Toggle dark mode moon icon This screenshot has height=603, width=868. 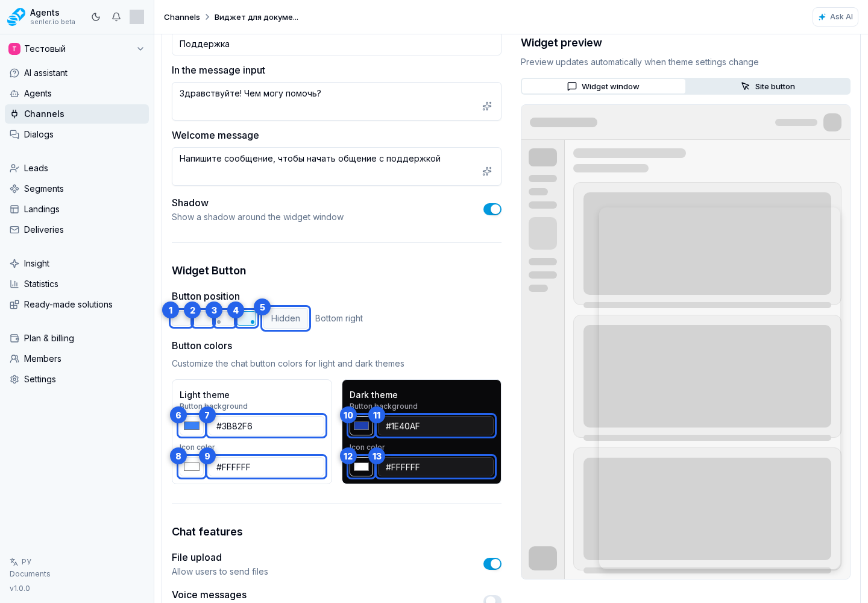tap(96, 17)
